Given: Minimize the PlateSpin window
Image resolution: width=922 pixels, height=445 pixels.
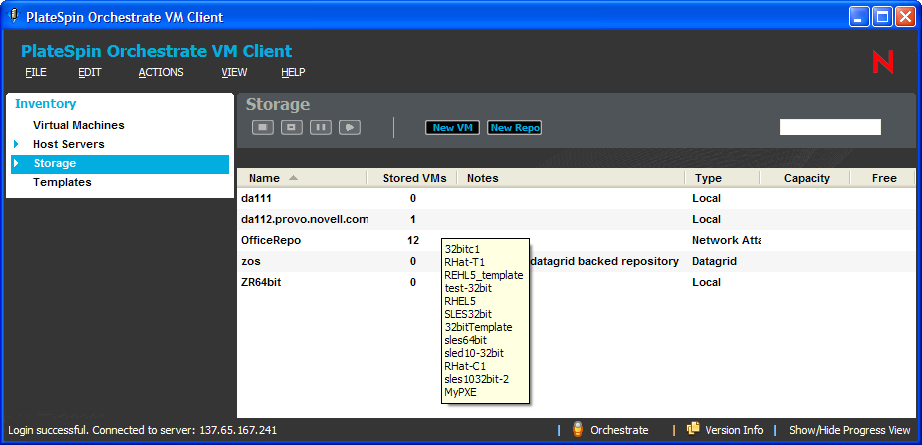Looking at the screenshot, I should (x=860, y=16).
